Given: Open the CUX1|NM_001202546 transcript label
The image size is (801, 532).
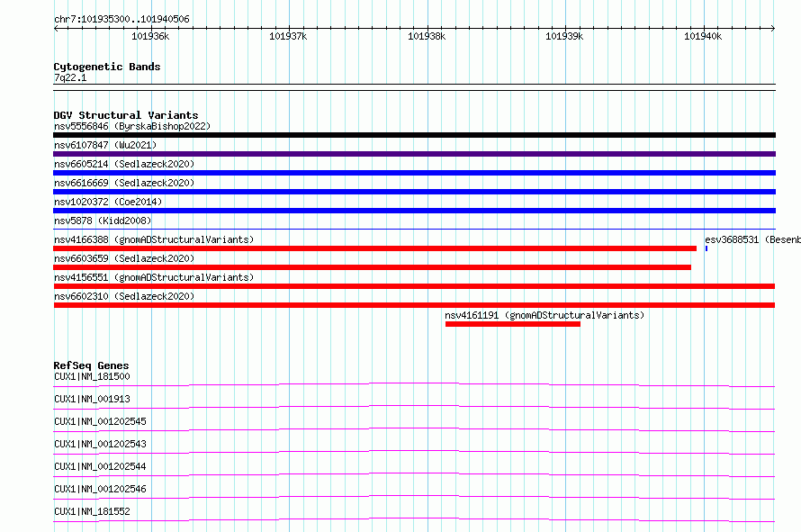Looking at the screenshot, I should pos(100,489).
